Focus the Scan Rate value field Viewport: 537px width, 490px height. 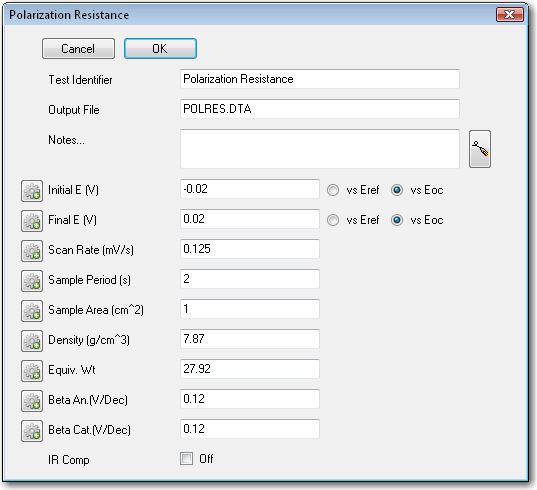(x=250, y=249)
